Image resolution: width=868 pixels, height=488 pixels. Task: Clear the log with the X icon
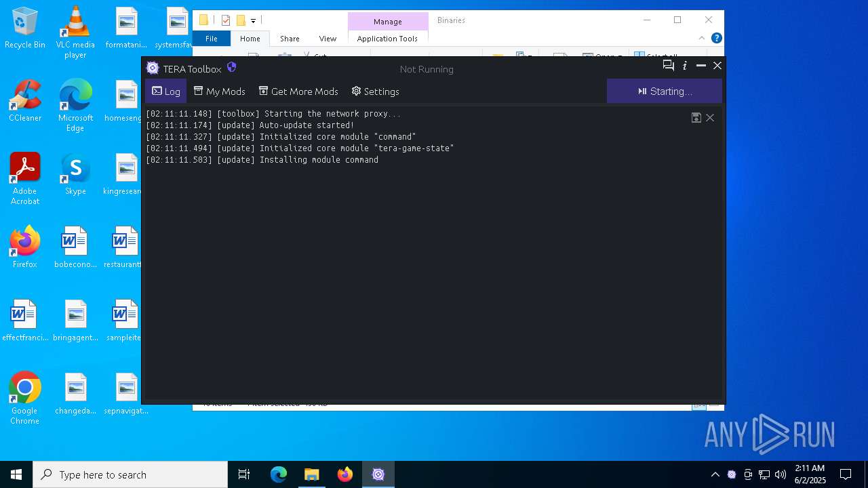tap(710, 118)
